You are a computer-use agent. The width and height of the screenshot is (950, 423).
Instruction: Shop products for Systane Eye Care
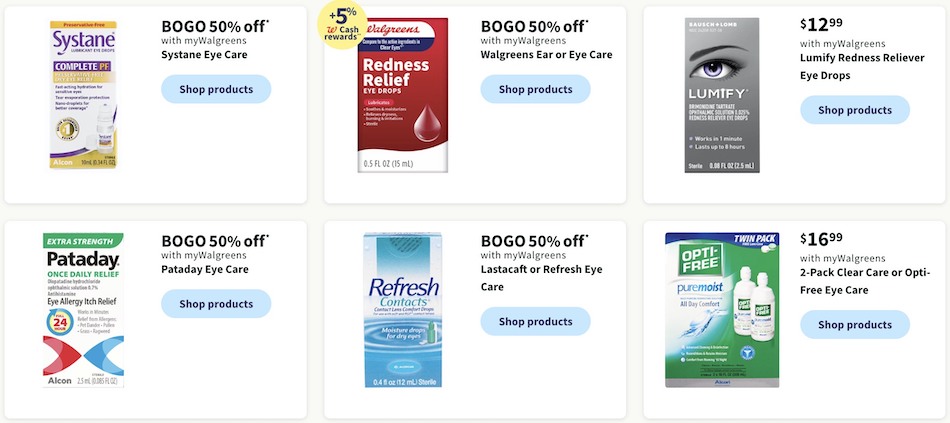pos(216,89)
